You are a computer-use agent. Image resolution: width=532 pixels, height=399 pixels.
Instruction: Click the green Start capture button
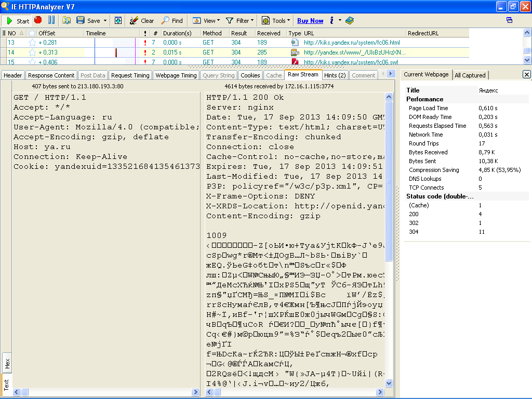click(18, 21)
